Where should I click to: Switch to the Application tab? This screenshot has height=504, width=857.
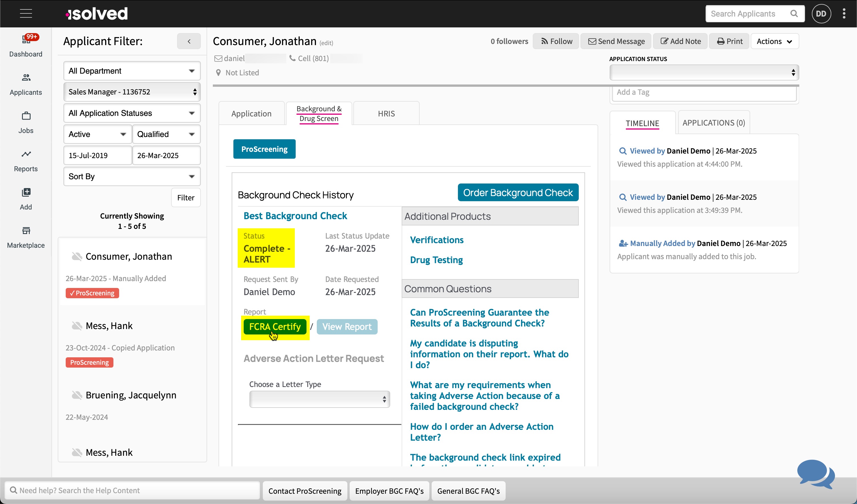tap(251, 114)
